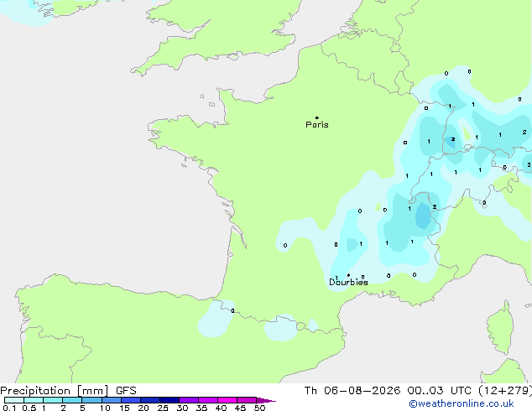This screenshot has height=411, width=532.
Task: Select the 35 mm legend color swatch
Action: pos(208,400)
